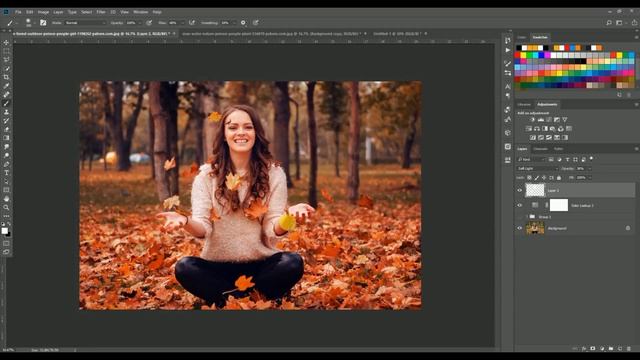Toggle lock image pixels brush icon
The height and width of the screenshot is (360, 640).
(537, 178)
